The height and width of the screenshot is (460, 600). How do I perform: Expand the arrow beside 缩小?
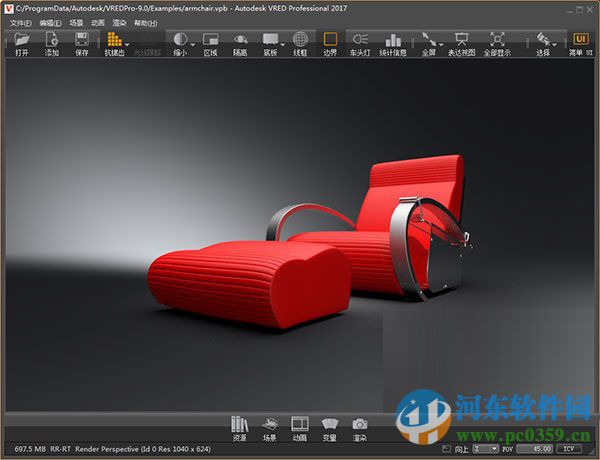(192, 44)
